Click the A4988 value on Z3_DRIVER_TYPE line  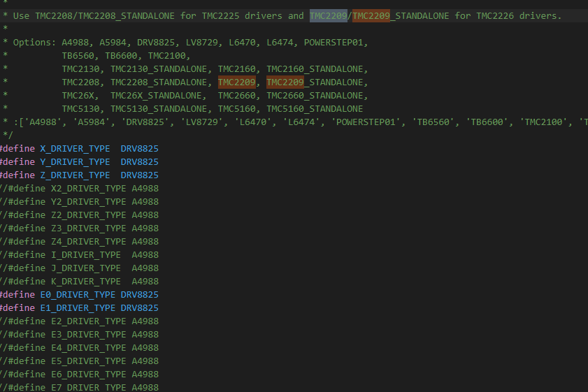(145, 228)
